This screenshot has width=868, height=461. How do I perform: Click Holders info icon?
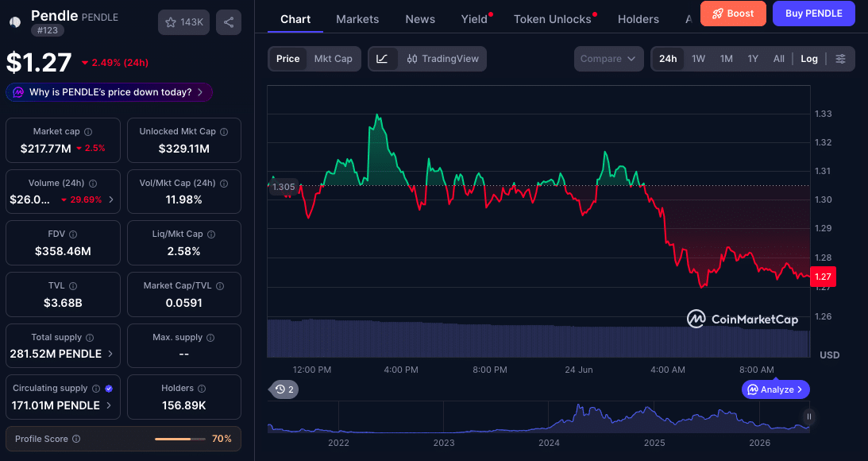[202, 389]
